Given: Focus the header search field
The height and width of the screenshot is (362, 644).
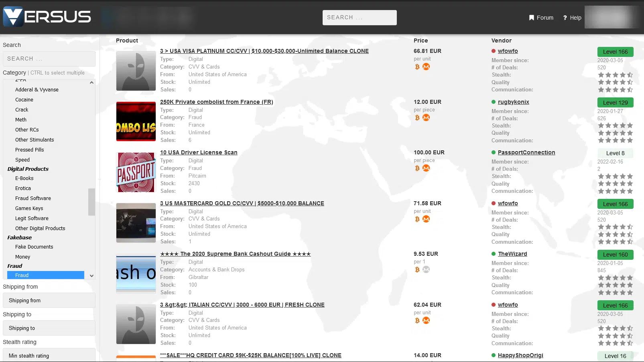Looking at the screenshot, I should 360,18.
